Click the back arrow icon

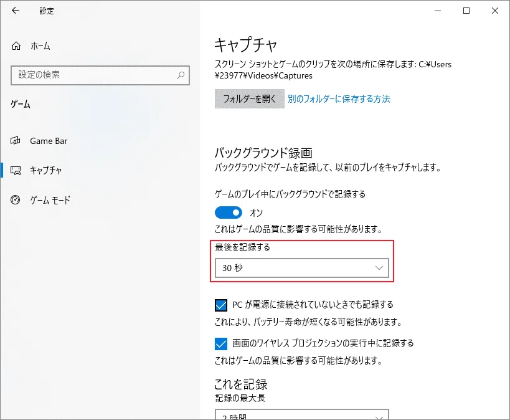[x=16, y=11]
